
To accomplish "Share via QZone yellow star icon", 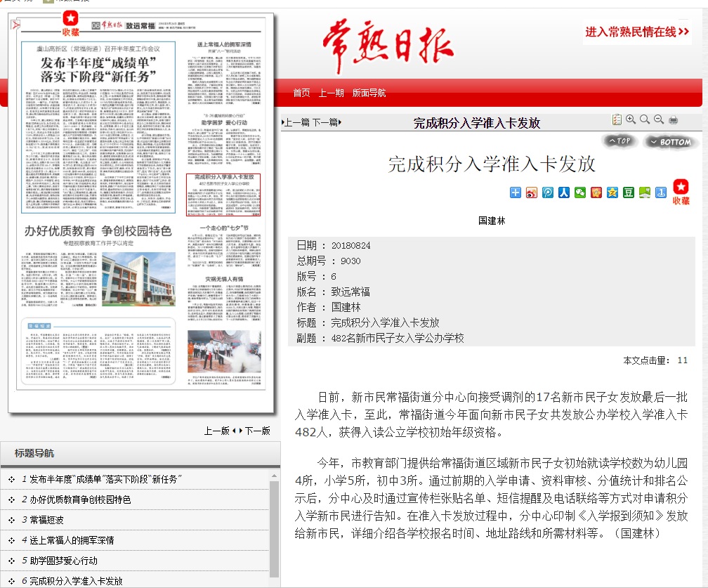I will click(x=612, y=192).
